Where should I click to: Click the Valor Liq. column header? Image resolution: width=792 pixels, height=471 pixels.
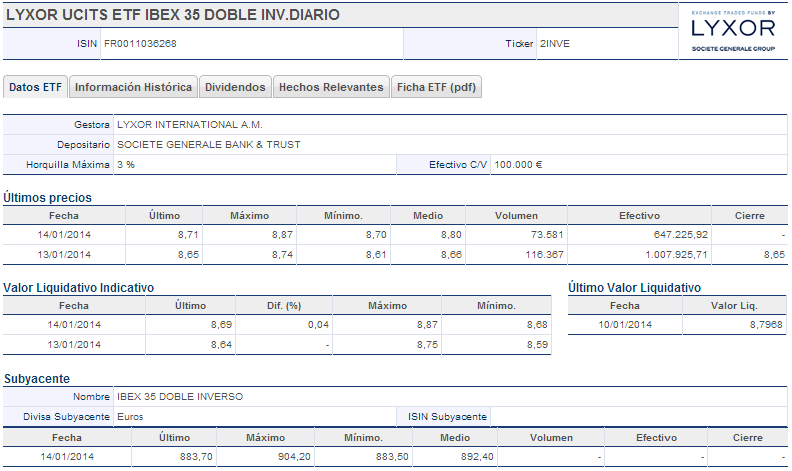pos(734,305)
